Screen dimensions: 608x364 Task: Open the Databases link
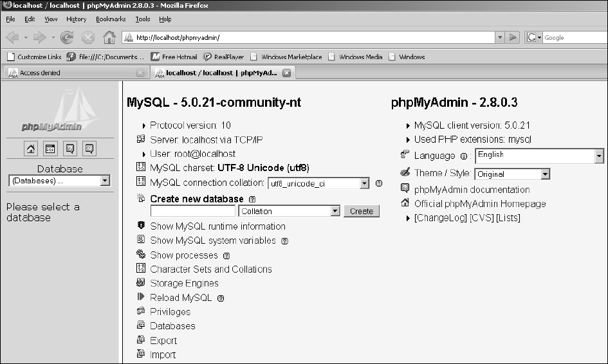(172, 326)
